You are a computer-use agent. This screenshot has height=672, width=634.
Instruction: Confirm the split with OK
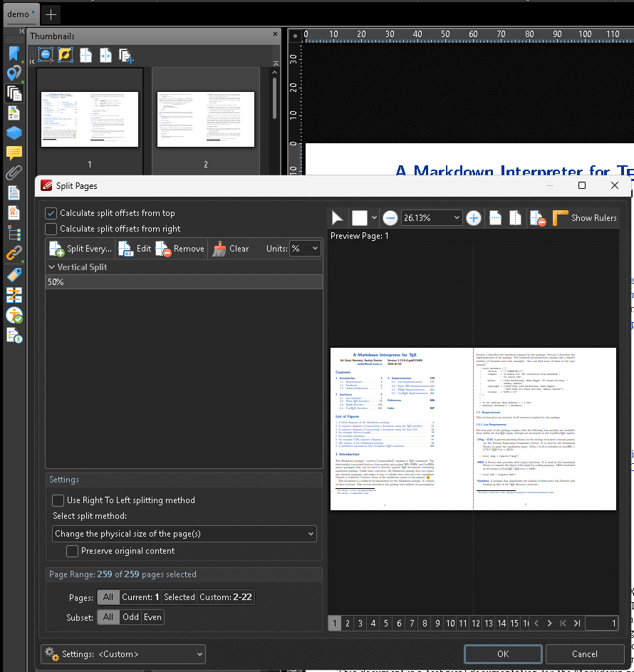pos(502,653)
